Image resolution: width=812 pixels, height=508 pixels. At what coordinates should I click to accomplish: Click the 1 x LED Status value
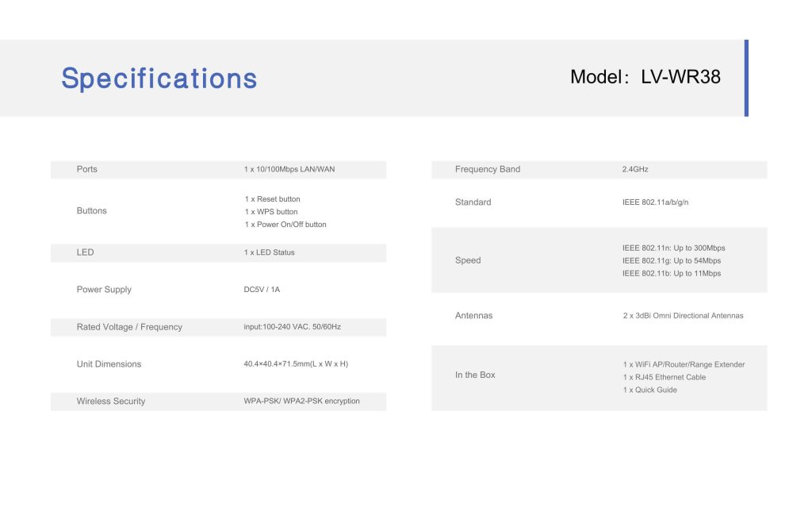pos(270,252)
